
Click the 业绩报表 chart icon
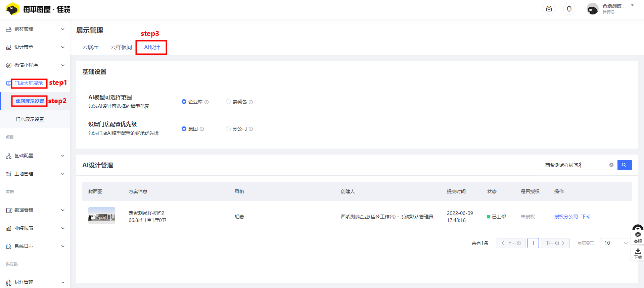click(9, 228)
